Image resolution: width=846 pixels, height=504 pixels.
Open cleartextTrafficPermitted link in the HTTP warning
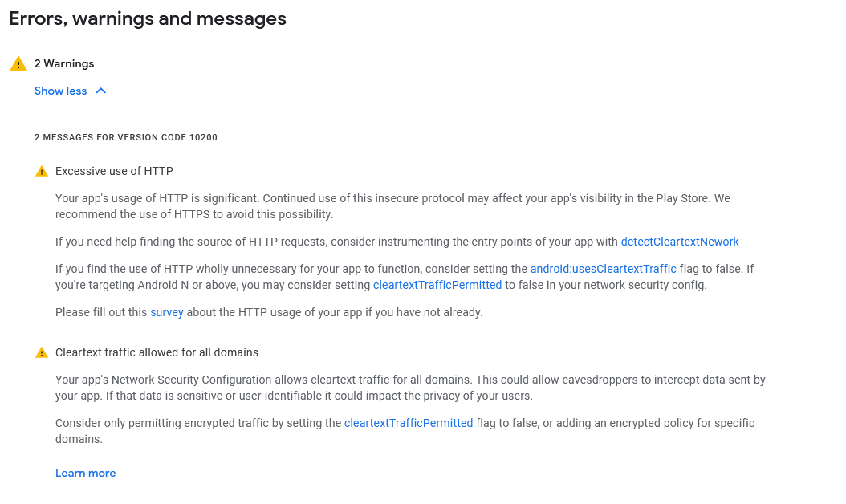(437, 285)
